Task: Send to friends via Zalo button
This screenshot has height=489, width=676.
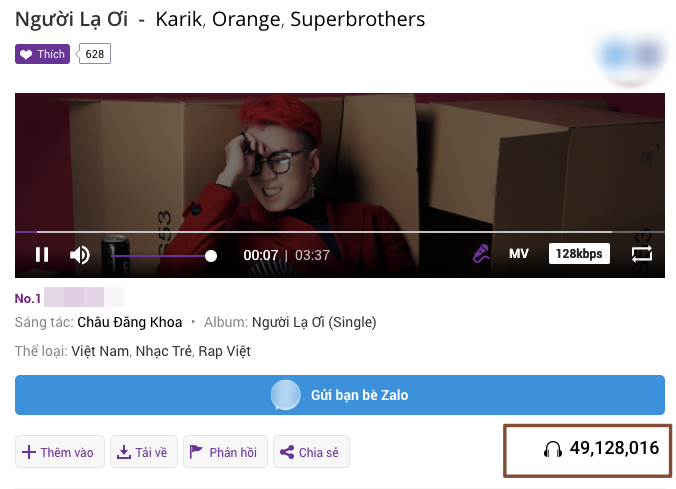Action: point(340,395)
